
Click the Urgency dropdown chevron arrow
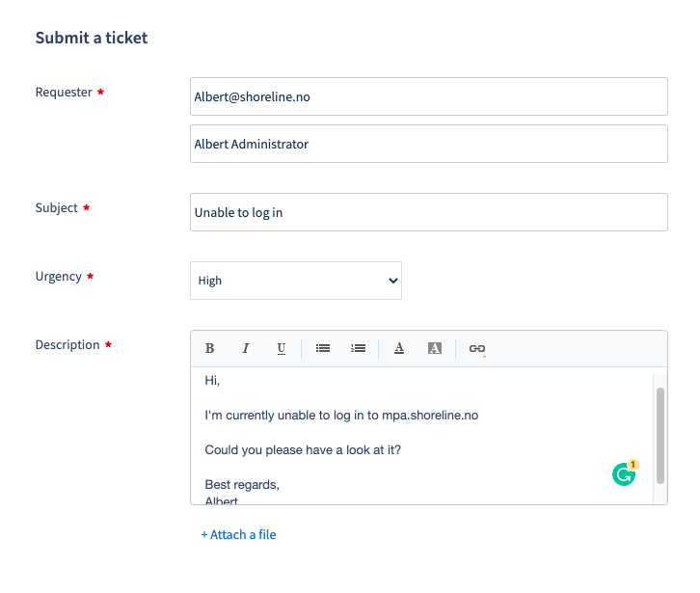pyautogui.click(x=392, y=281)
